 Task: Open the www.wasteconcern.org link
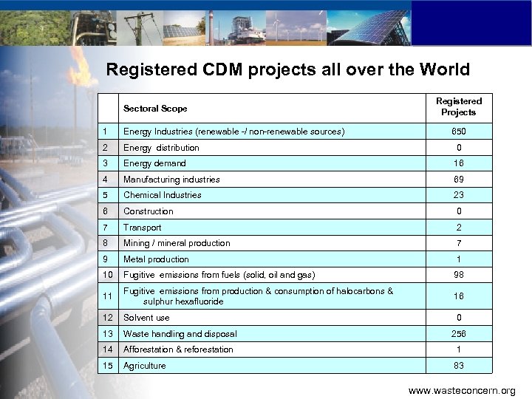(462, 391)
